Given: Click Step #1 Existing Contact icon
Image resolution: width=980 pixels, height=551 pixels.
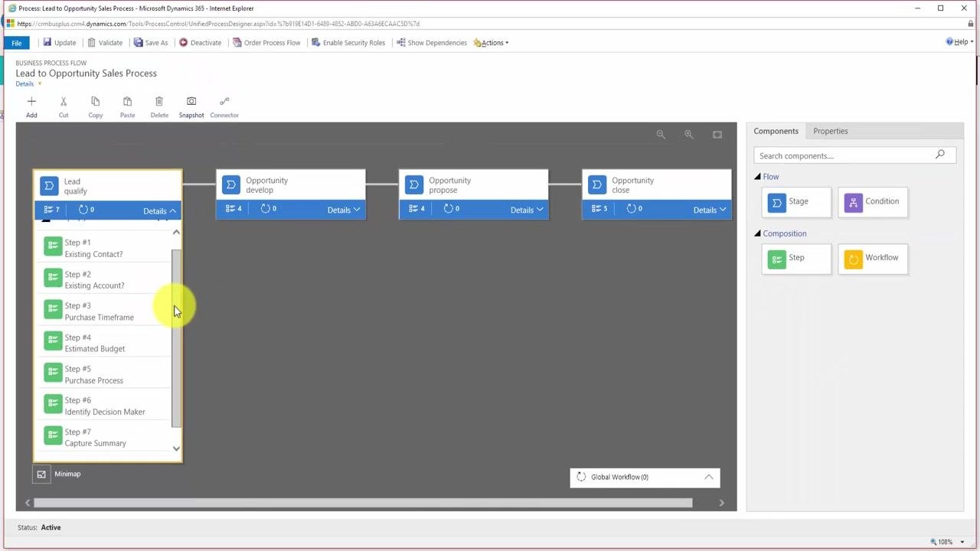Looking at the screenshot, I should point(53,246).
